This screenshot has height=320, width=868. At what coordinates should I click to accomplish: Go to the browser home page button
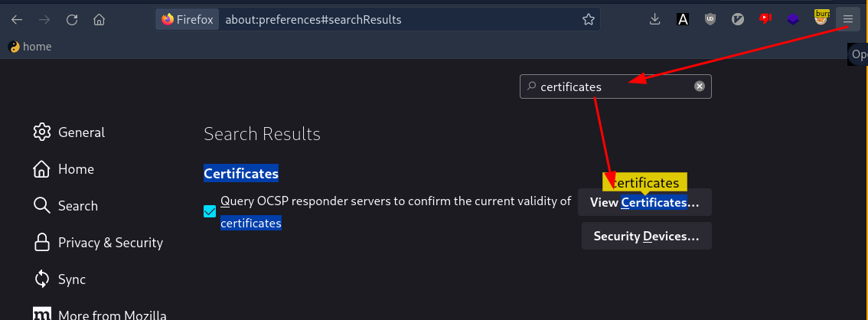pos(99,20)
